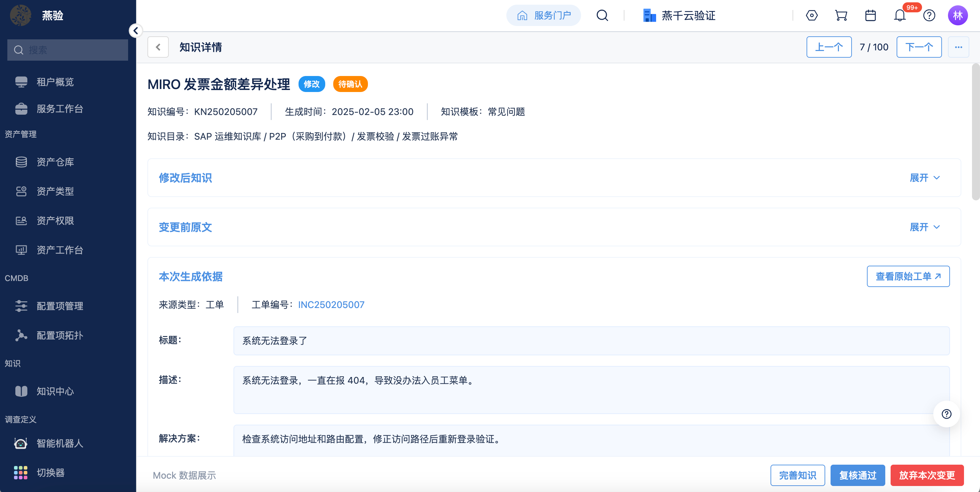Click the 描述 text area
The width and height of the screenshot is (980, 492).
(592, 390)
